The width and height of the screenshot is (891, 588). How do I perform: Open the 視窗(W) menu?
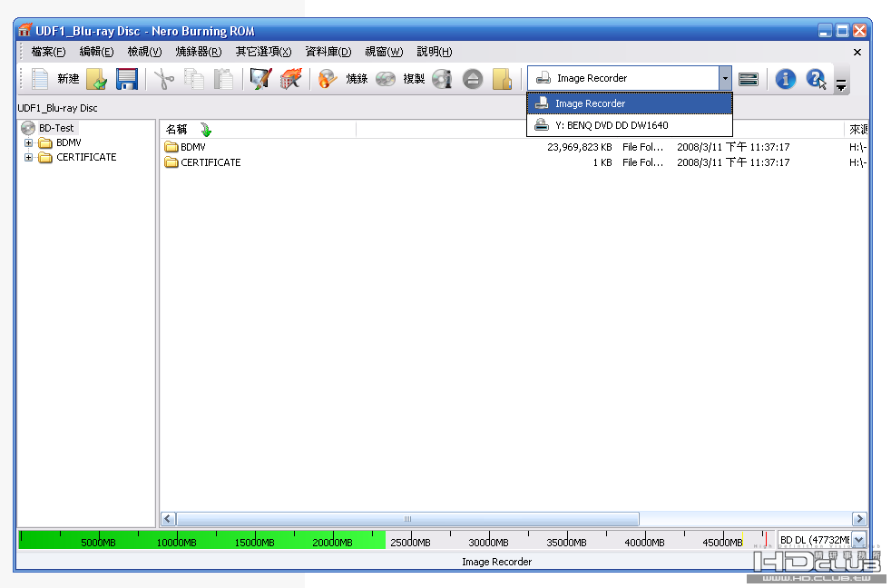(x=384, y=52)
